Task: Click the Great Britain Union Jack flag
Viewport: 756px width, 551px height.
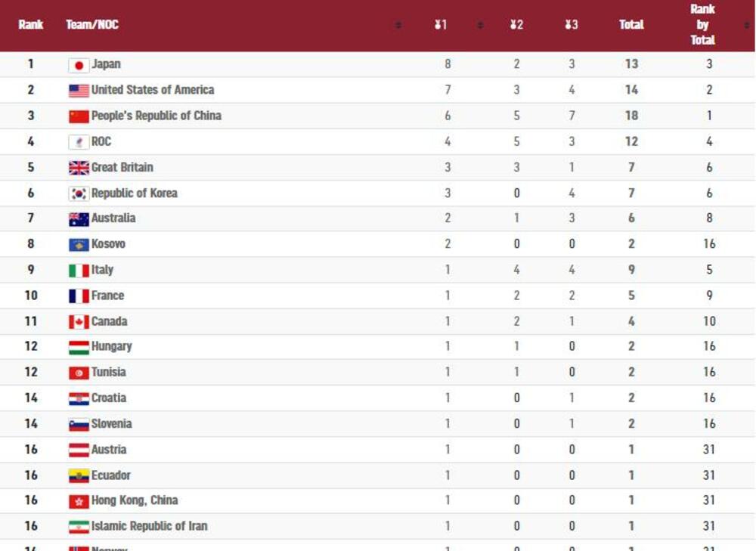Action: tap(79, 168)
